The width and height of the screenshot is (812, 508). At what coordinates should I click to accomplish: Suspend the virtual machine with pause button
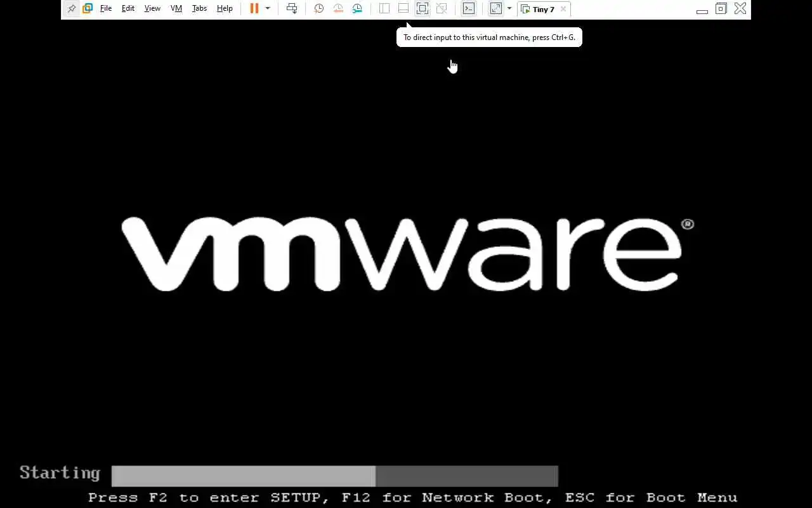click(x=254, y=9)
